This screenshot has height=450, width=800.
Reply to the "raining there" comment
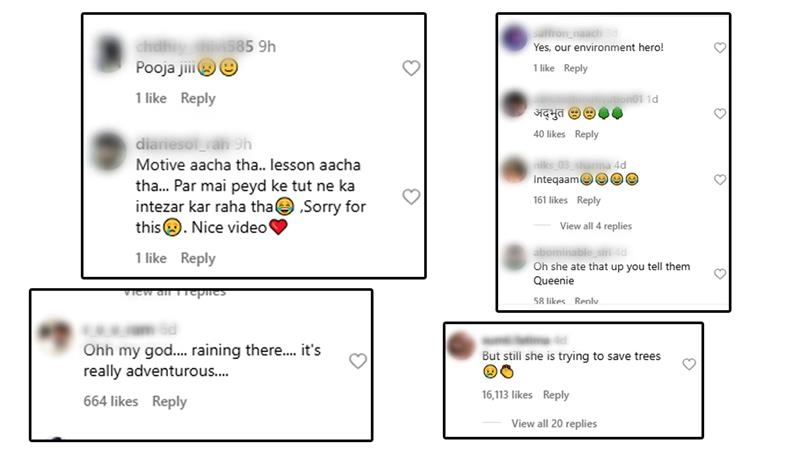click(169, 401)
